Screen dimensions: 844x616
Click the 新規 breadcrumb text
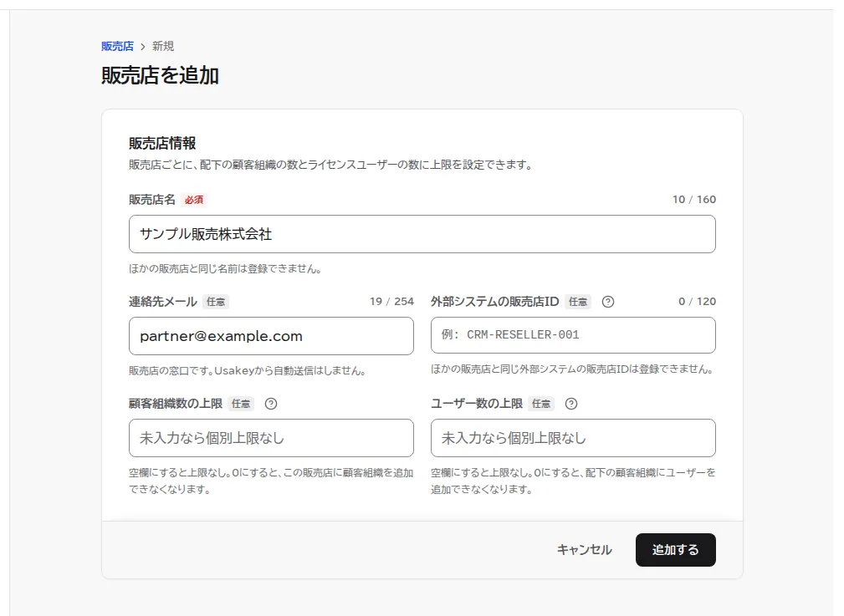click(163, 46)
